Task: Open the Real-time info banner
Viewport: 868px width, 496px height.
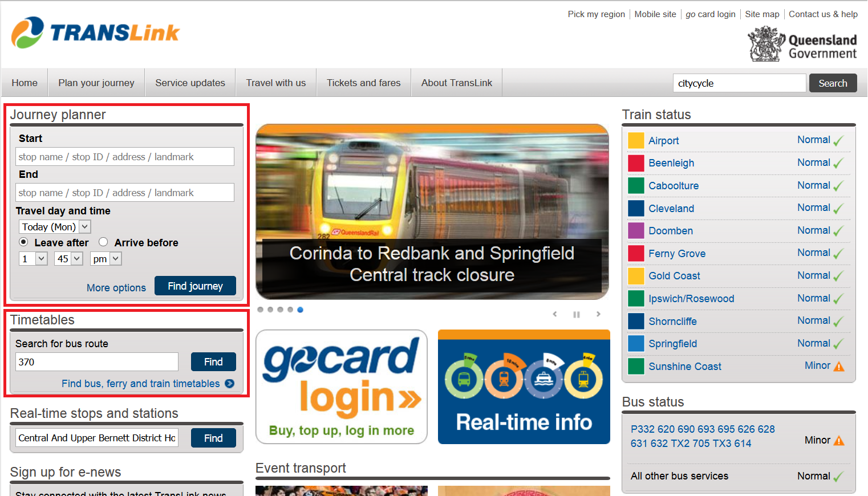Action: 524,387
